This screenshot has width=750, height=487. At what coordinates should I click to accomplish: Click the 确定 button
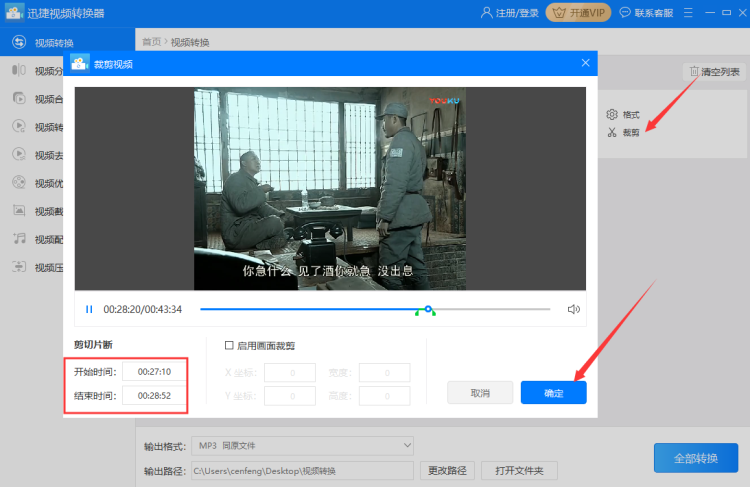pos(553,393)
